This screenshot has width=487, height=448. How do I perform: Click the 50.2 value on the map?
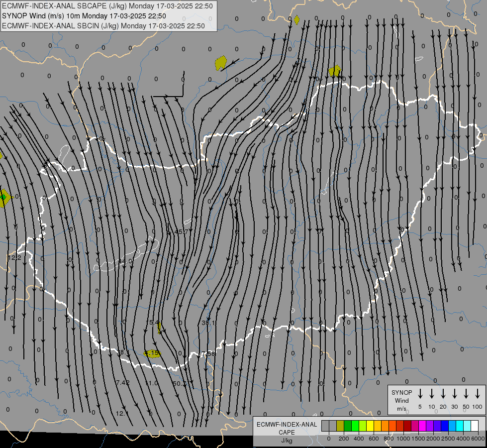pos(180,384)
